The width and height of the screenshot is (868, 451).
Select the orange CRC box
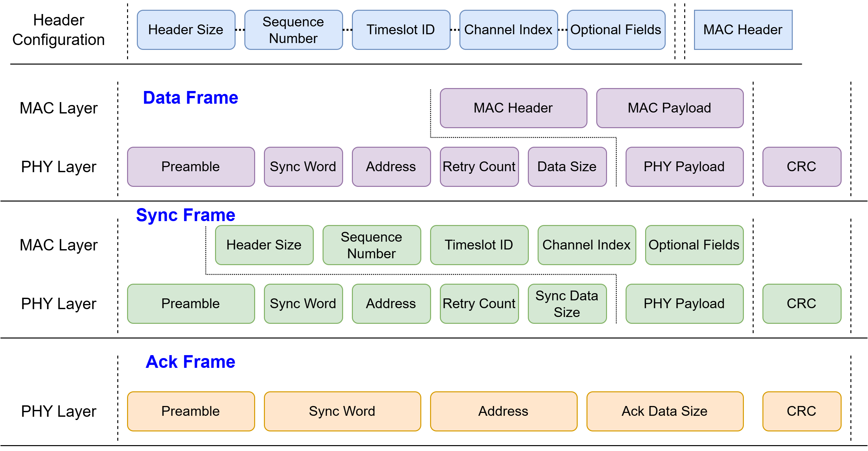802,411
